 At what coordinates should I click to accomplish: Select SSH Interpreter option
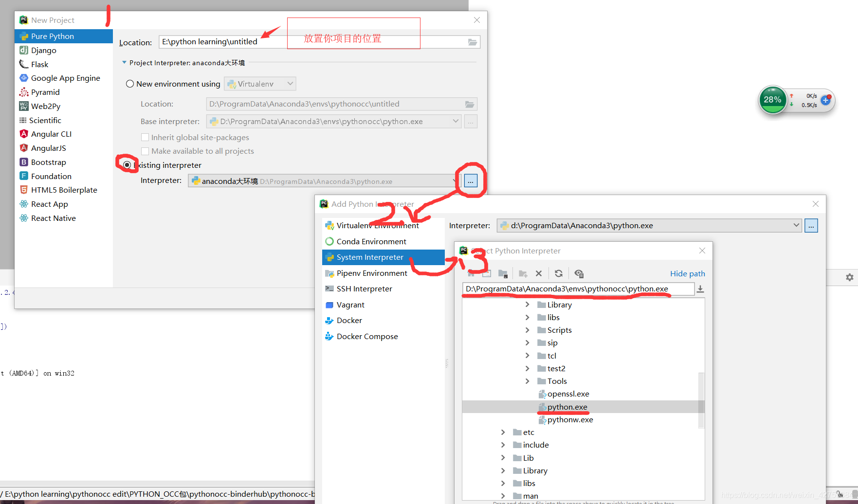[383, 289]
